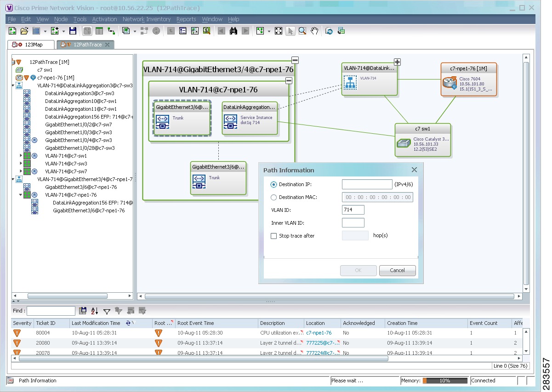Screen dimensions: 552x392
Task: Click the Service Instance dot1q 714 port icon
Action: [x=231, y=121]
